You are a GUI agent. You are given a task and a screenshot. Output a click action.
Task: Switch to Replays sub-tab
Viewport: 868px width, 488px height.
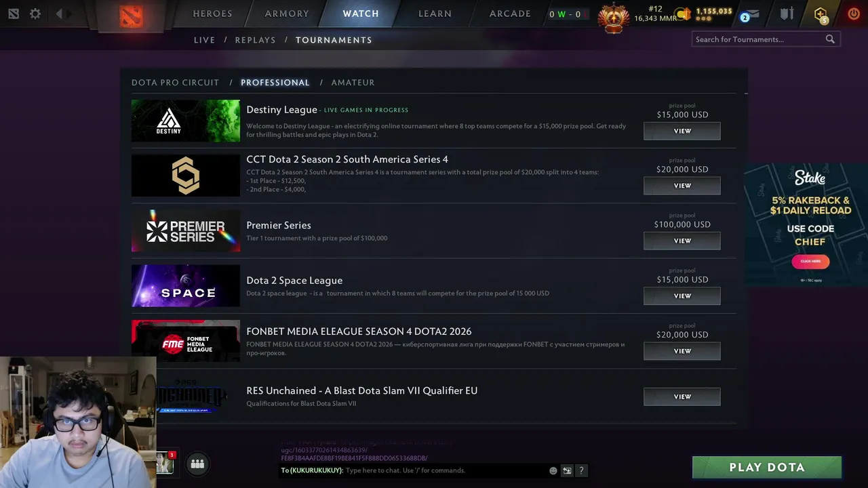(255, 40)
